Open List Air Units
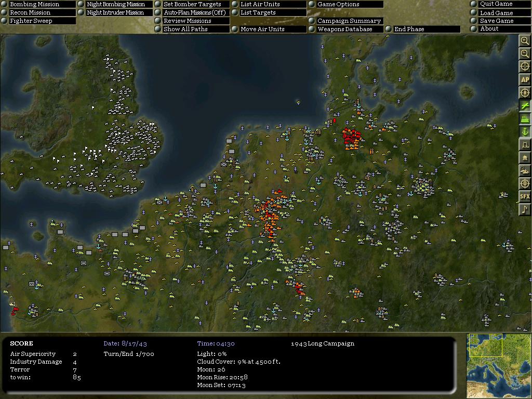This screenshot has height=399, width=532. click(269, 4)
